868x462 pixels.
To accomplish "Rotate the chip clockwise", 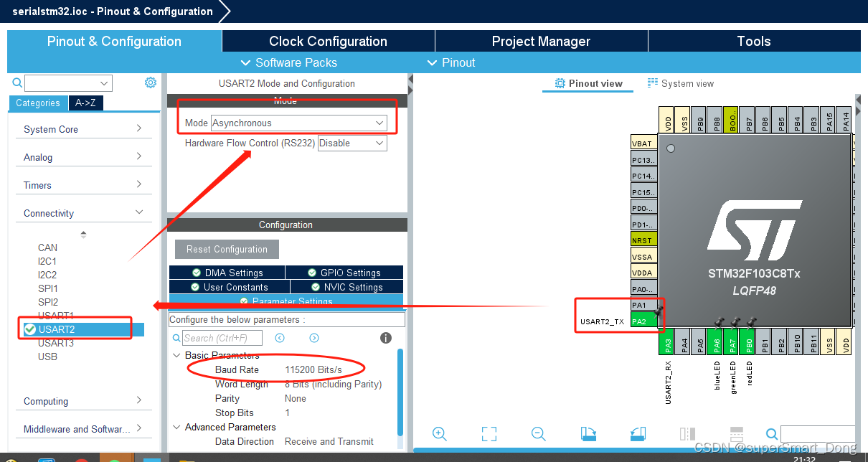I will [x=588, y=433].
